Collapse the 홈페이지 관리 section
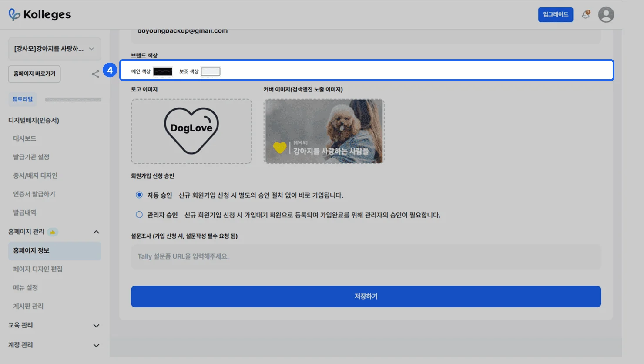Image resolution: width=644 pixels, height=364 pixels. [96, 232]
